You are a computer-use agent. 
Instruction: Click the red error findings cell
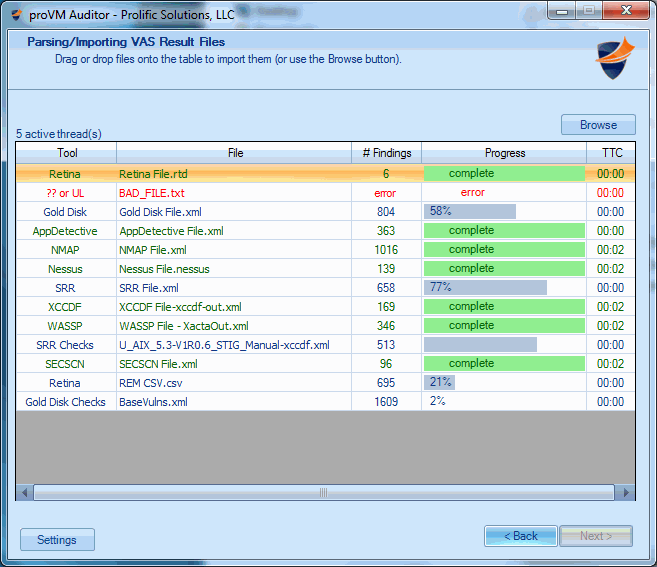click(385, 193)
